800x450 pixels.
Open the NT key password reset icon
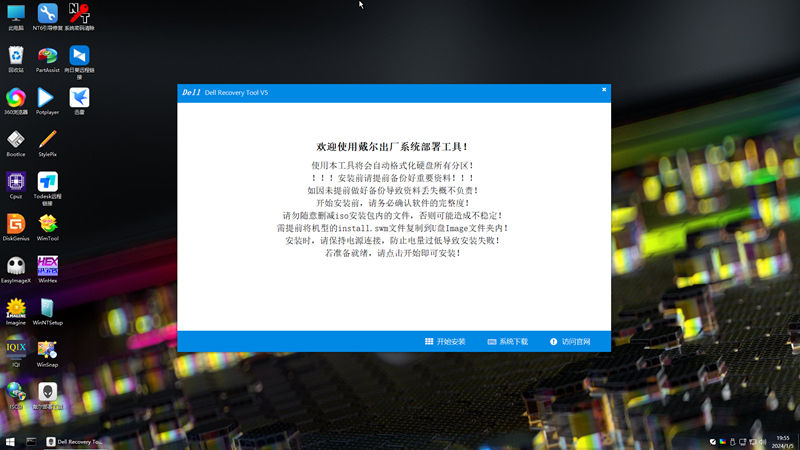coord(79,17)
